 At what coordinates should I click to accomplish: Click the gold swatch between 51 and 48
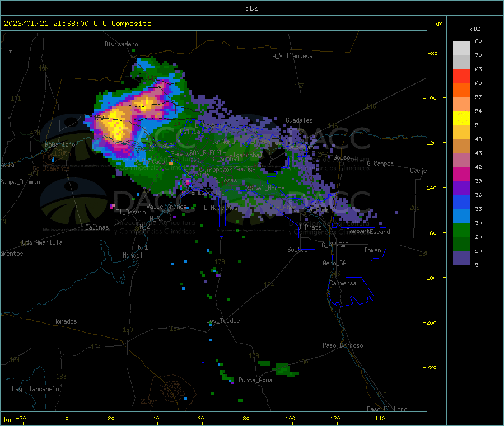click(x=461, y=132)
